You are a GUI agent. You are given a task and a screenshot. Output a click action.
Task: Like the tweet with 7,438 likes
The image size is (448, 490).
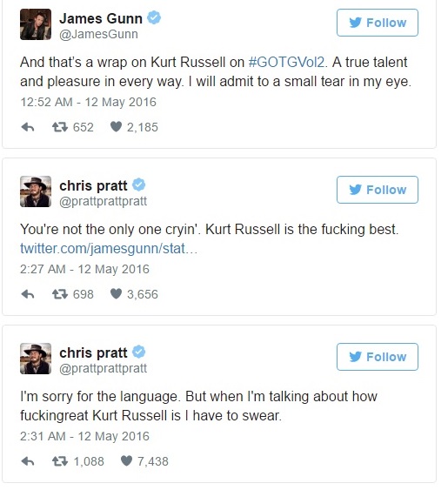(126, 461)
